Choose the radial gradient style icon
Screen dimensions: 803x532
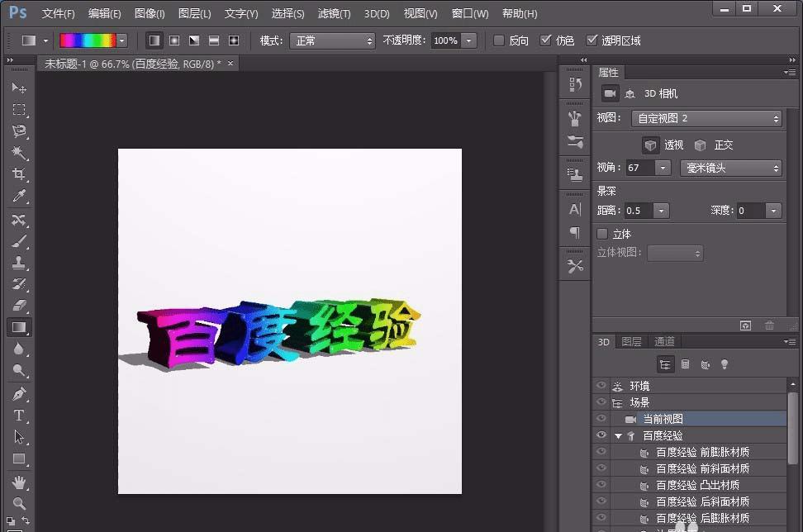click(174, 40)
